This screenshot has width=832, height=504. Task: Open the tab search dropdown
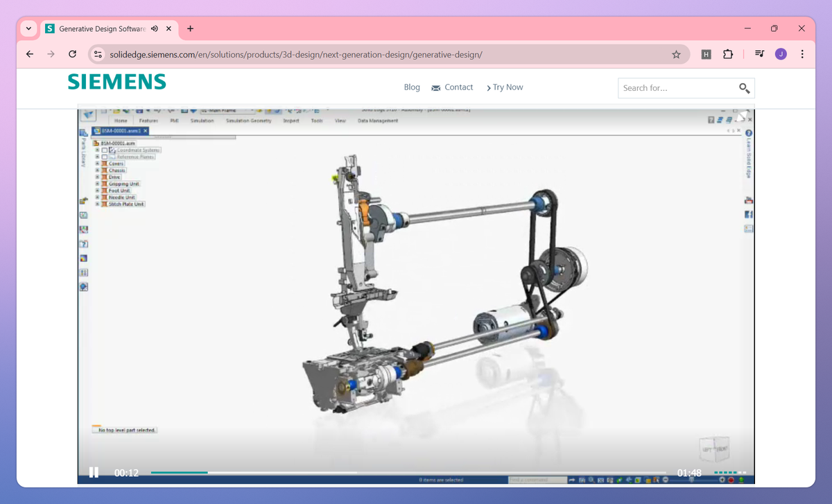28,29
